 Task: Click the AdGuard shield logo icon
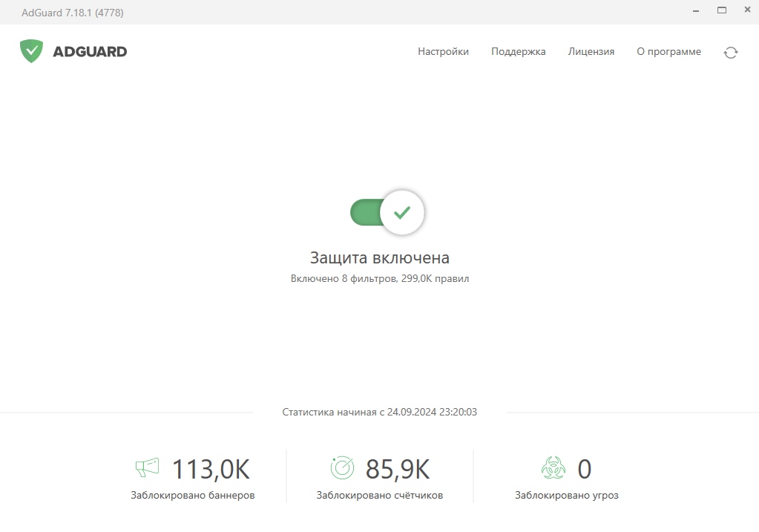point(31,51)
